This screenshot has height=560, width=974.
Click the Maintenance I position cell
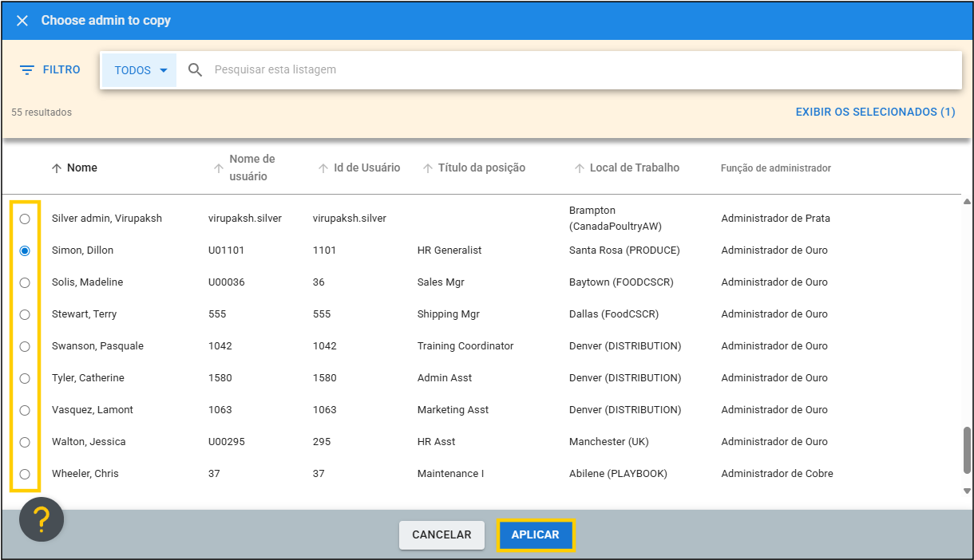click(451, 474)
